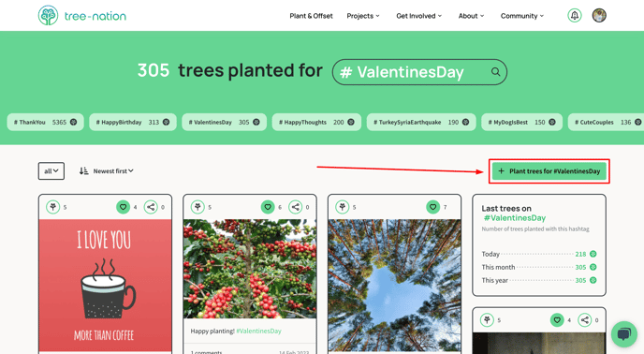Like the forest canopy heart card
This screenshot has height=354, width=644.
coord(432,207)
